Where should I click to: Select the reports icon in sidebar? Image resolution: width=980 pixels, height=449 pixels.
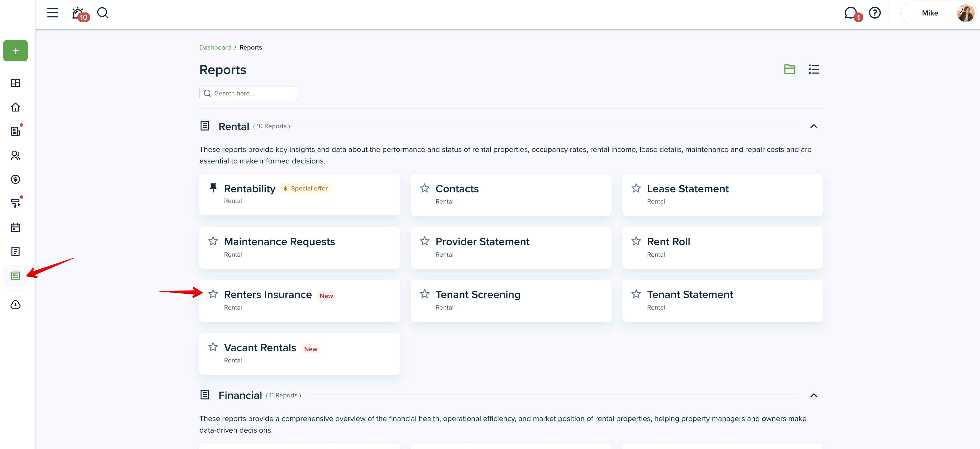16,276
